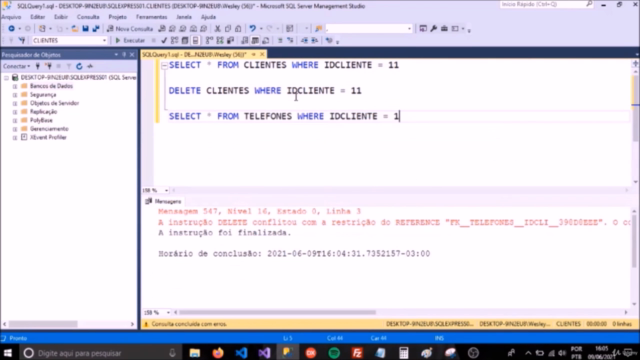Click the Nova Consulta toolbar button
Screen dimensions: 640x360
[130, 29]
